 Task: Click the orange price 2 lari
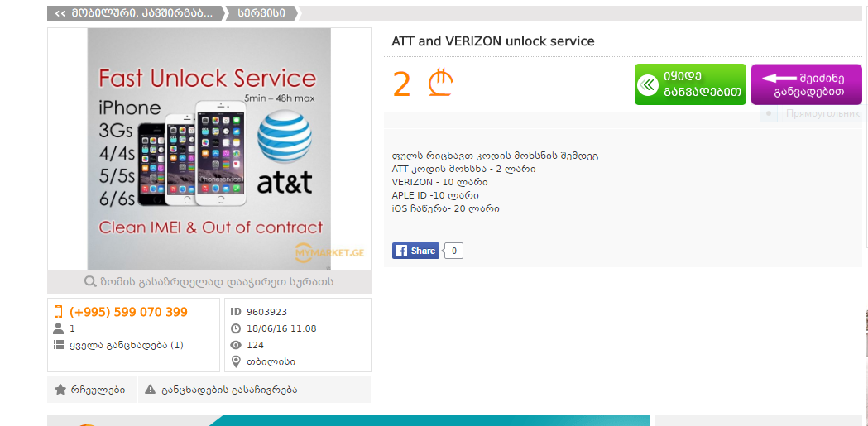point(423,84)
